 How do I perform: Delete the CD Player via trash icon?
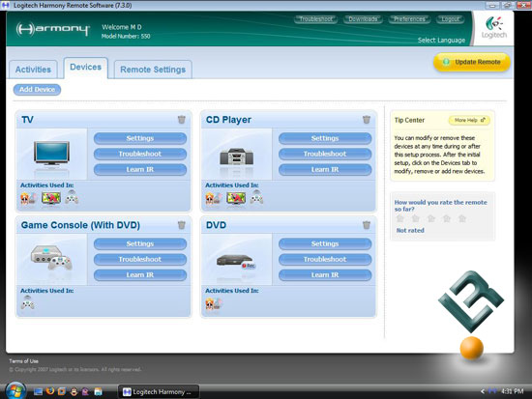[367, 120]
